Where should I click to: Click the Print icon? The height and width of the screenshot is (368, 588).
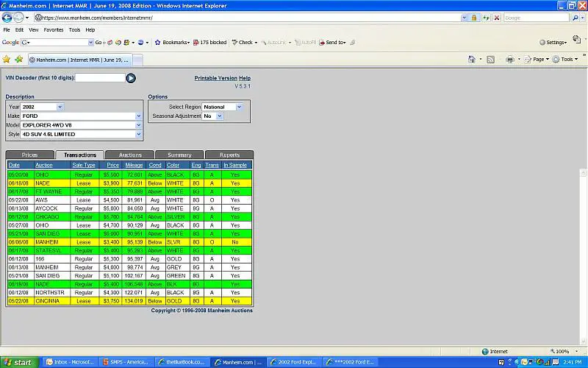coord(510,60)
